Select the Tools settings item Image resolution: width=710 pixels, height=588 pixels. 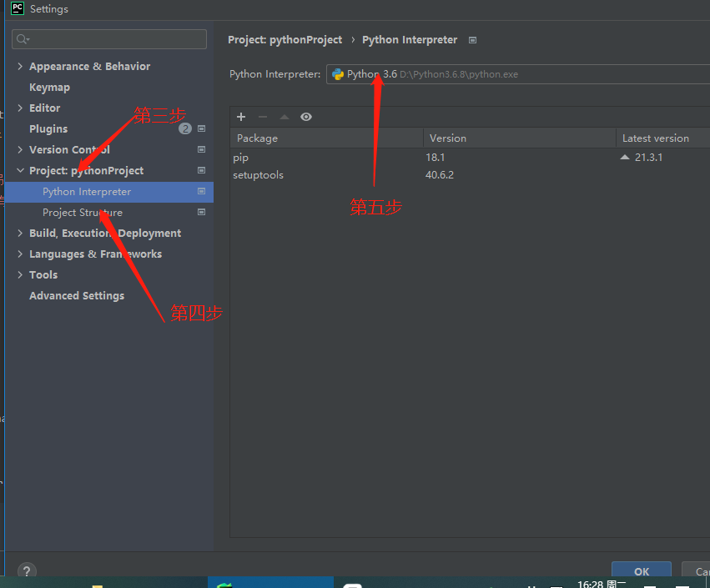coord(43,274)
